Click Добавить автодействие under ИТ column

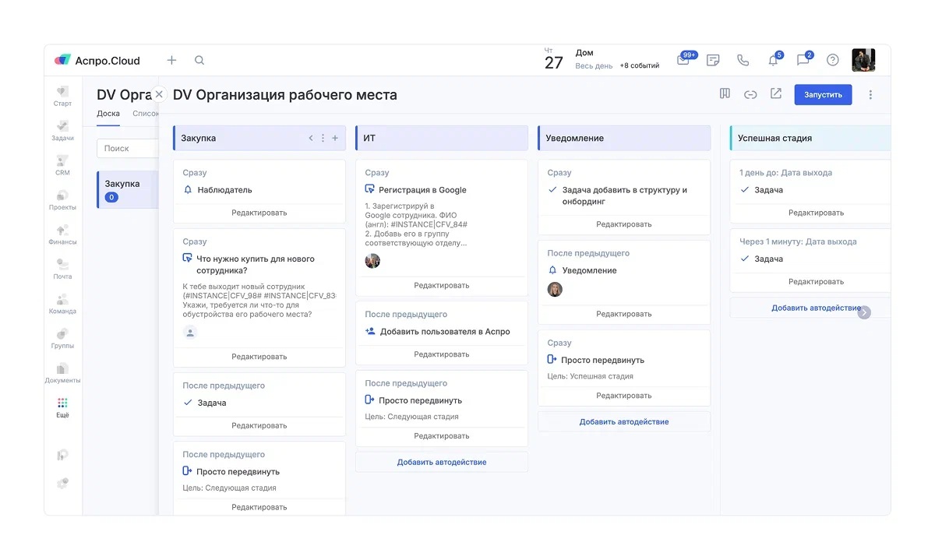(x=442, y=462)
